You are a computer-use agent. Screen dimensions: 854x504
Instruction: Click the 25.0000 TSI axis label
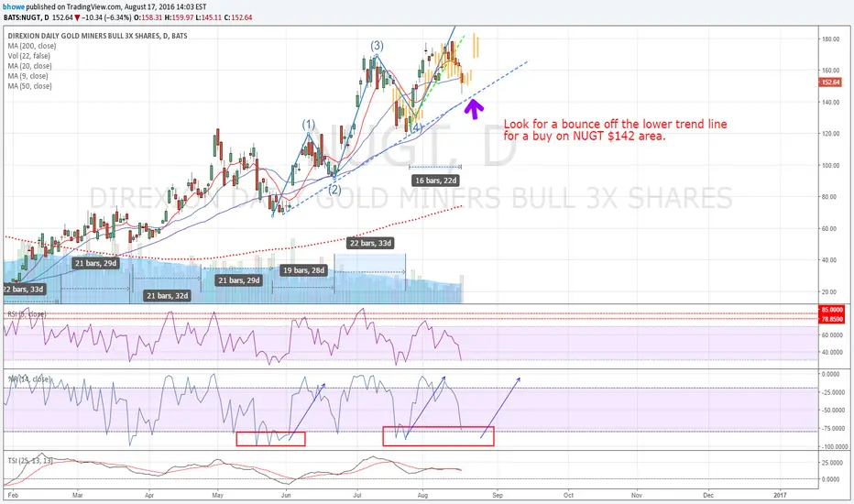click(x=833, y=463)
